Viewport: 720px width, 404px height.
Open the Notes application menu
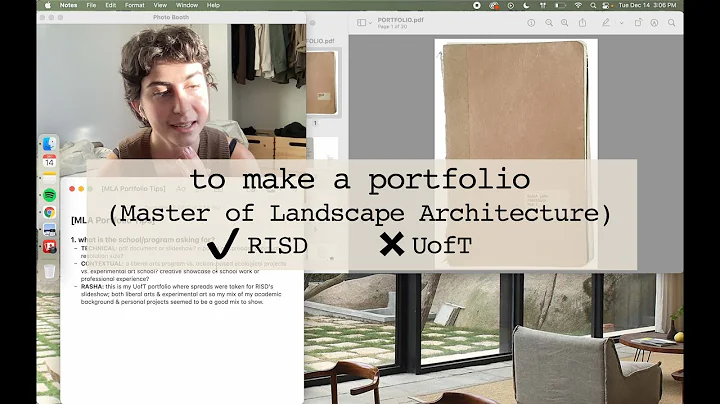tap(68, 5)
